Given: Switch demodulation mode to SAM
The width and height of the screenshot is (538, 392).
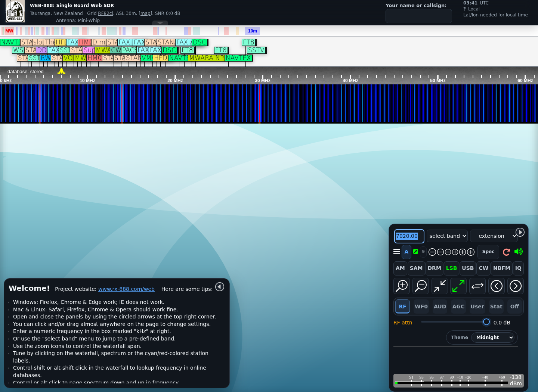Looking at the screenshot, I should click(416, 268).
